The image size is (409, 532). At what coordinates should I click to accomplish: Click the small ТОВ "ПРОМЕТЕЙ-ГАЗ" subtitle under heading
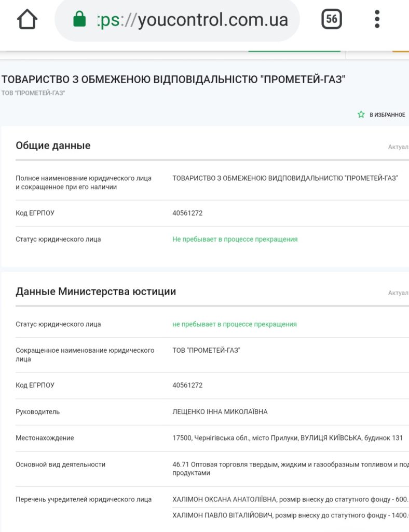coord(33,93)
